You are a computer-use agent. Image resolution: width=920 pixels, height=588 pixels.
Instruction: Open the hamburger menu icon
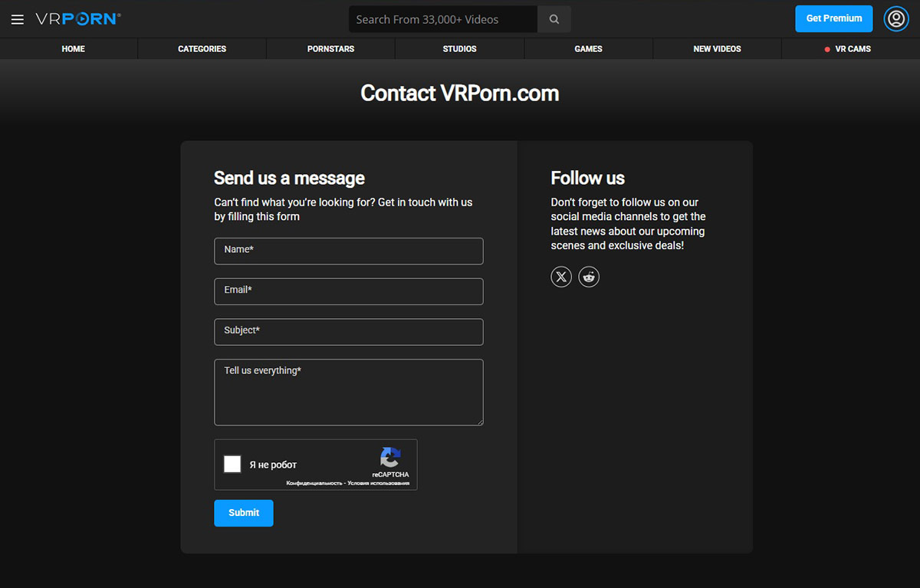pyautogui.click(x=18, y=19)
